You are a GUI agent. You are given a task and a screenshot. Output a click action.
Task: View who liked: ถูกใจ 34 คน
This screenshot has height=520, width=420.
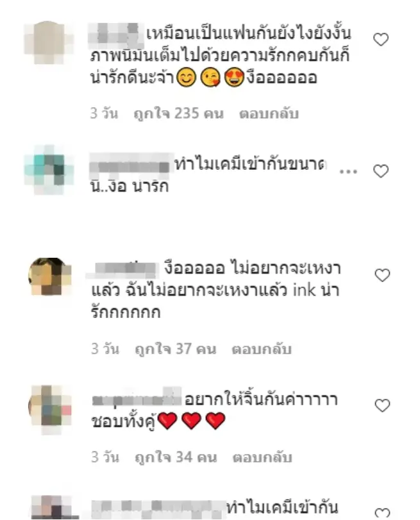(176, 457)
